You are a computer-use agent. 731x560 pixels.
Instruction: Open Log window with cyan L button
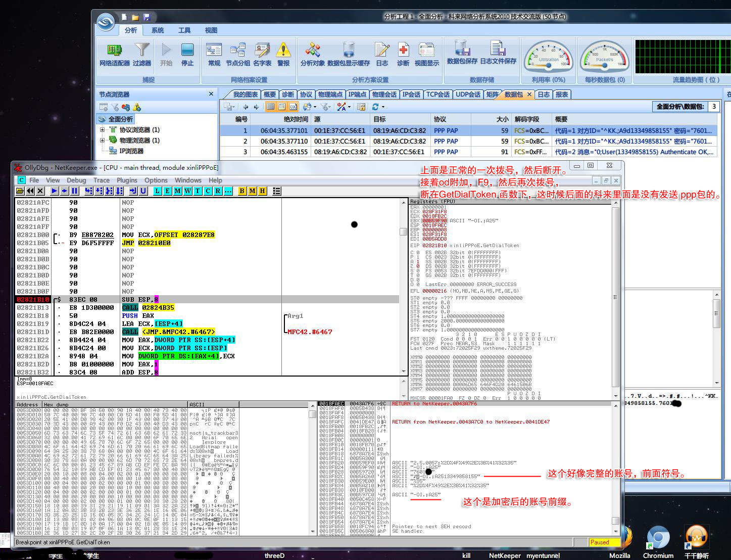pyautogui.click(x=157, y=191)
